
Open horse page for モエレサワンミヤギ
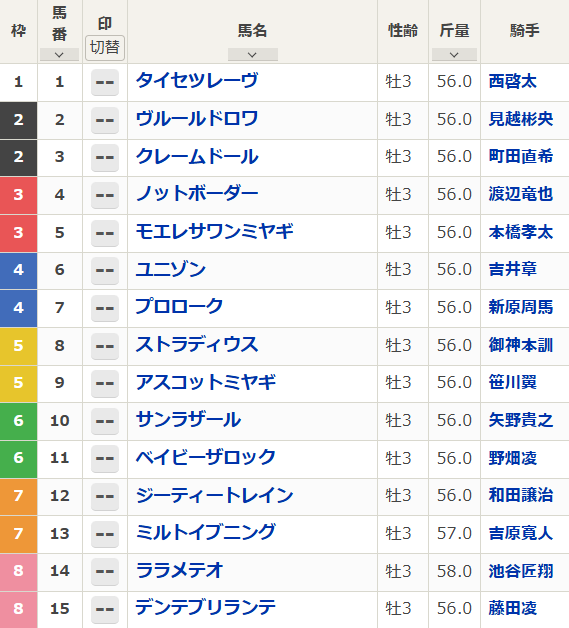click(215, 232)
